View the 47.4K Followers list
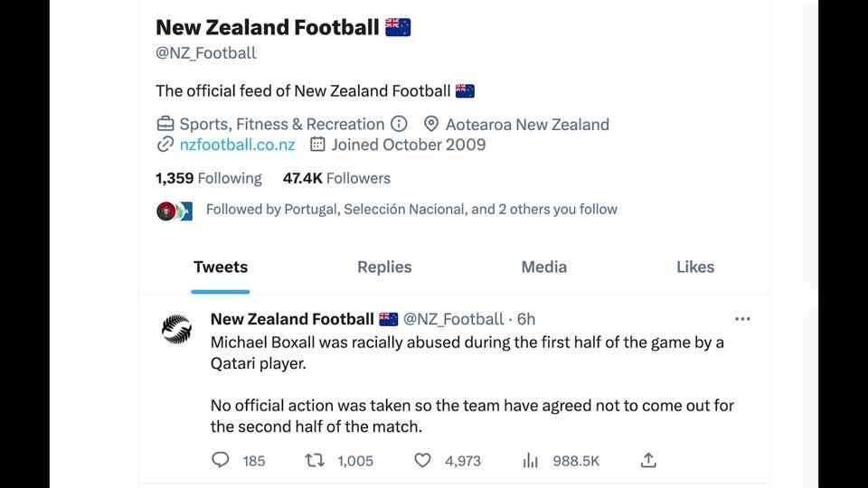This screenshot has height=488, width=868. tap(336, 178)
